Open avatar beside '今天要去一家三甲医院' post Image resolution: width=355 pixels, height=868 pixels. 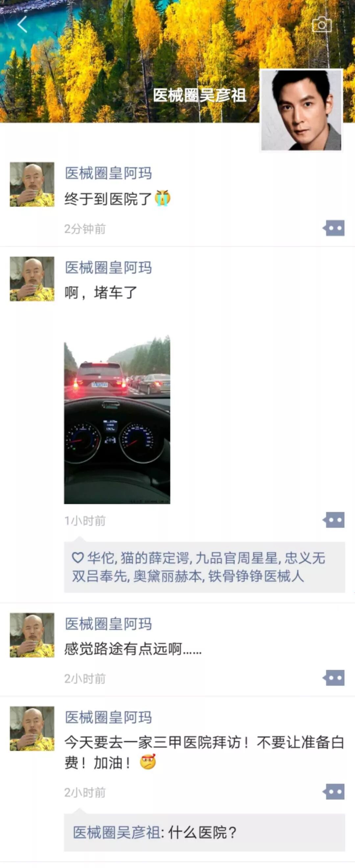tap(32, 728)
